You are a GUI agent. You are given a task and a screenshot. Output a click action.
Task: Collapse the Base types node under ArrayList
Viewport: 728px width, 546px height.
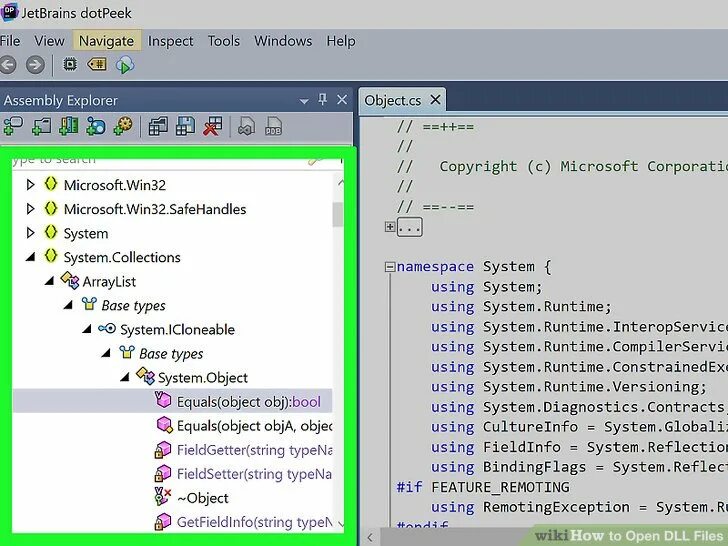68,305
